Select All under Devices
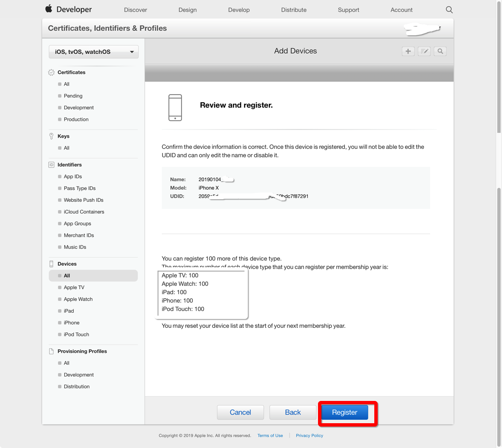The height and width of the screenshot is (448, 502). pos(93,276)
